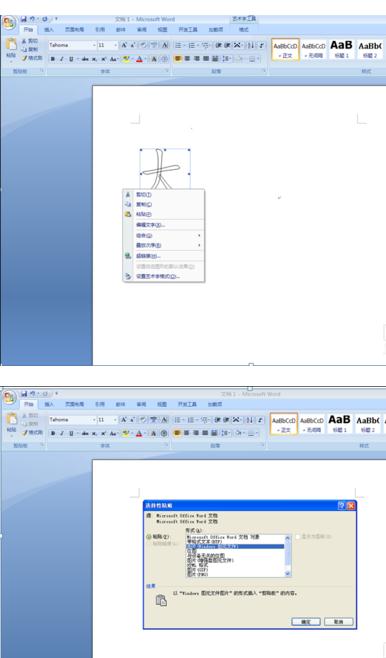The height and width of the screenshot is (658, 386).
Task: Click Center alignment in the context-menu window ribbon
Action: [187, 59]
